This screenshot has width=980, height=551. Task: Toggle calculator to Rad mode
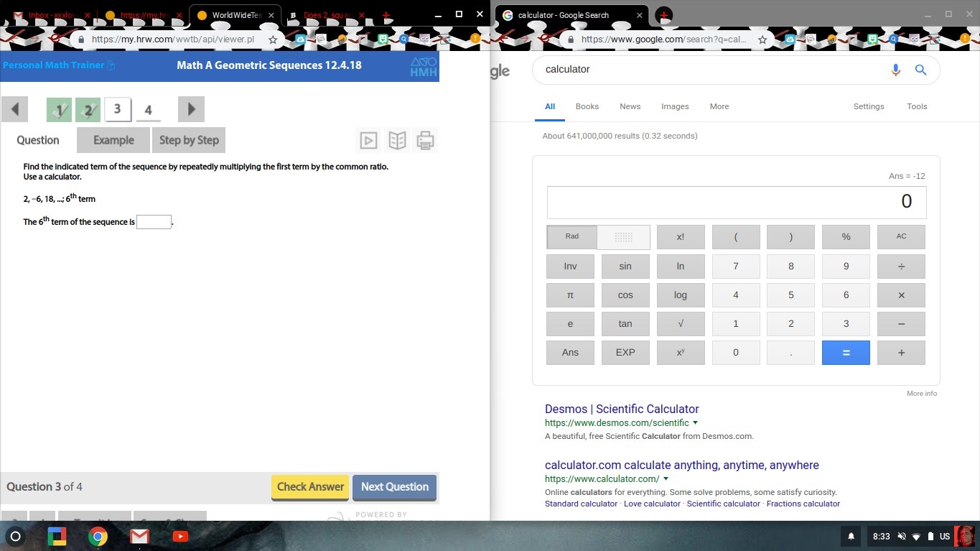pyautogui.click(x=572, y=236)
